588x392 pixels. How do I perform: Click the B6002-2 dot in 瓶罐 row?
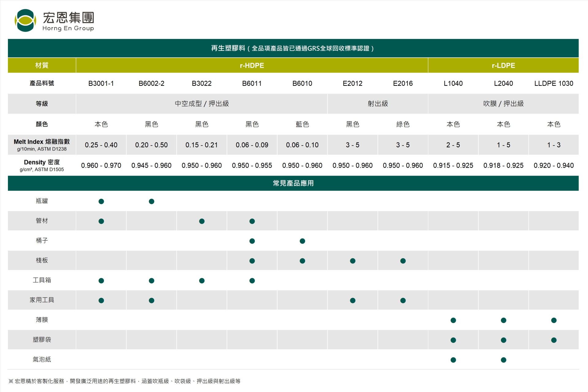point(151,201)
